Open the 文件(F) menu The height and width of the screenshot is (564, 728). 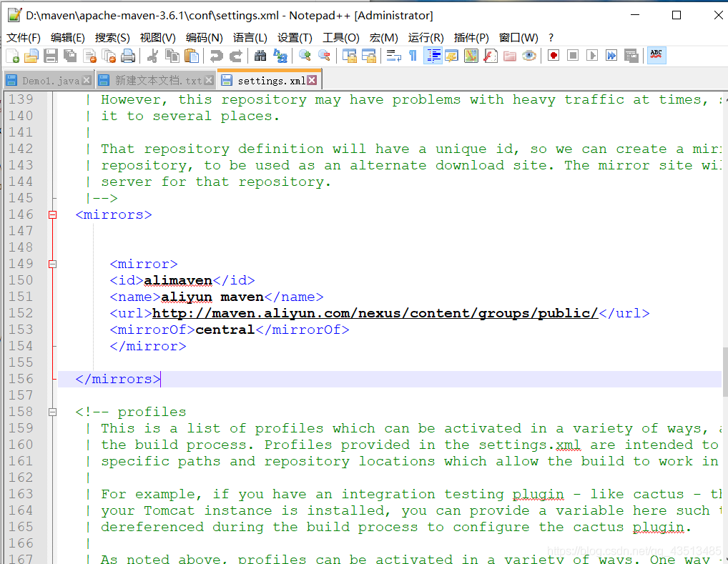[23, 38]
